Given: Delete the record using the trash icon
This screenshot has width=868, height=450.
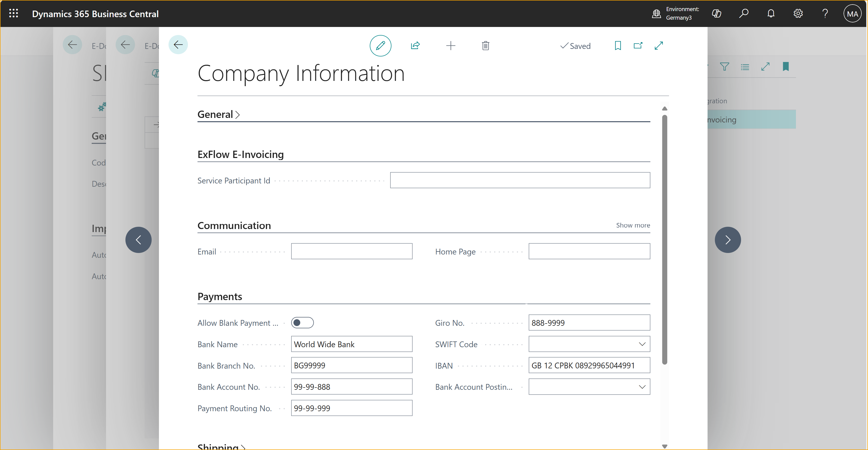Looking at the screenshot, I should tap(485, 45).
